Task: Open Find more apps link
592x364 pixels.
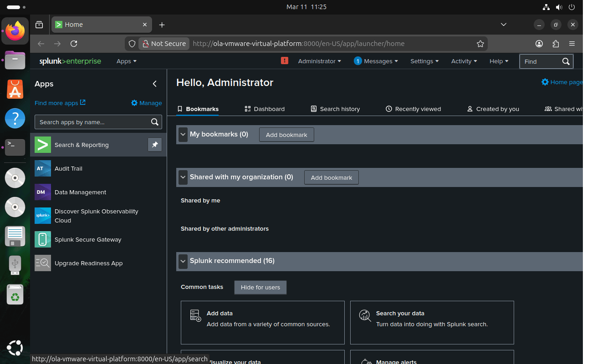Action: tap(60, 103)
